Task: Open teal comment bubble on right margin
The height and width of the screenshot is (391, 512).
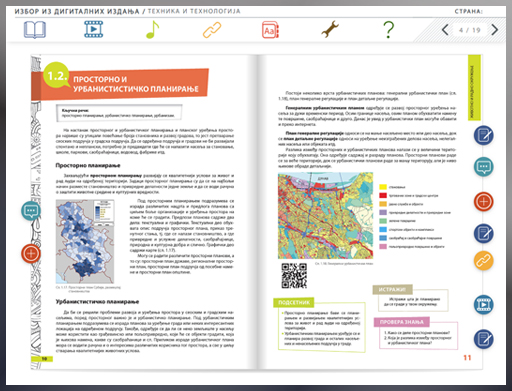Action: point(484,167)
